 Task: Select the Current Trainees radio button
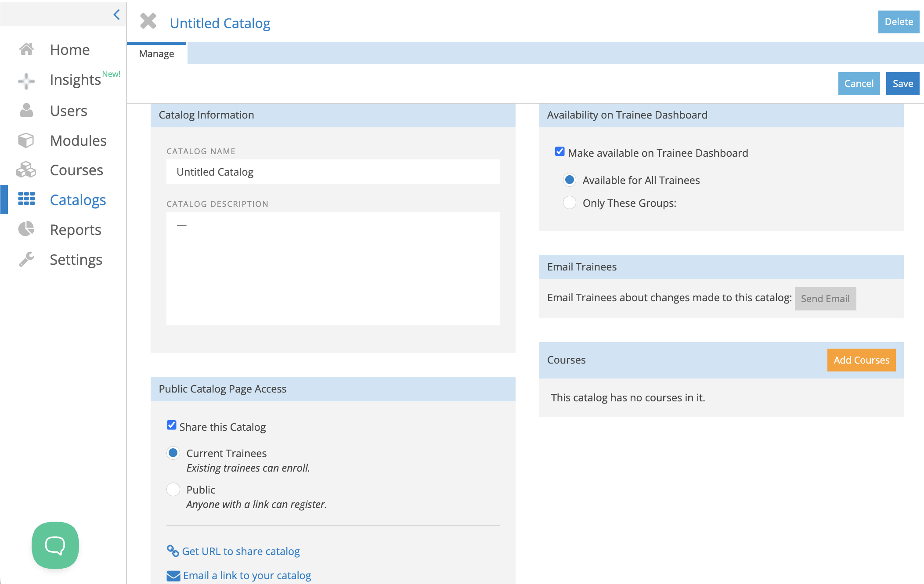point(173,453)
